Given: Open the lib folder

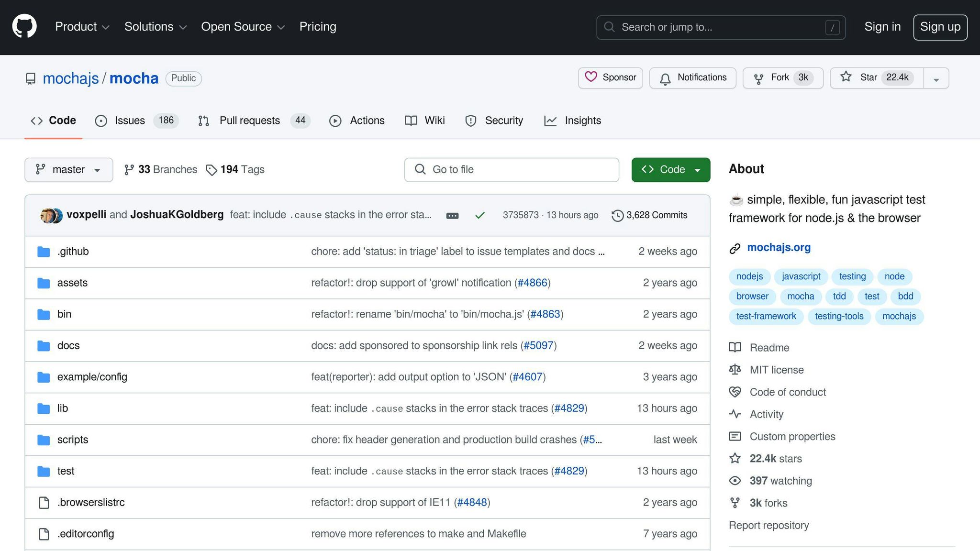Looking at the screenshot, I should (x=63, y=408).
